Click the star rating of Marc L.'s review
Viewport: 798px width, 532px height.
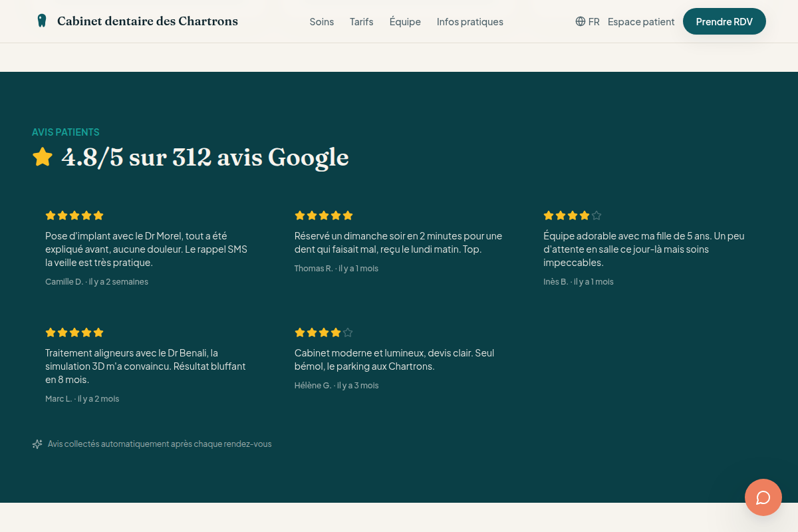pyautogui.click(x=74, y=332)
